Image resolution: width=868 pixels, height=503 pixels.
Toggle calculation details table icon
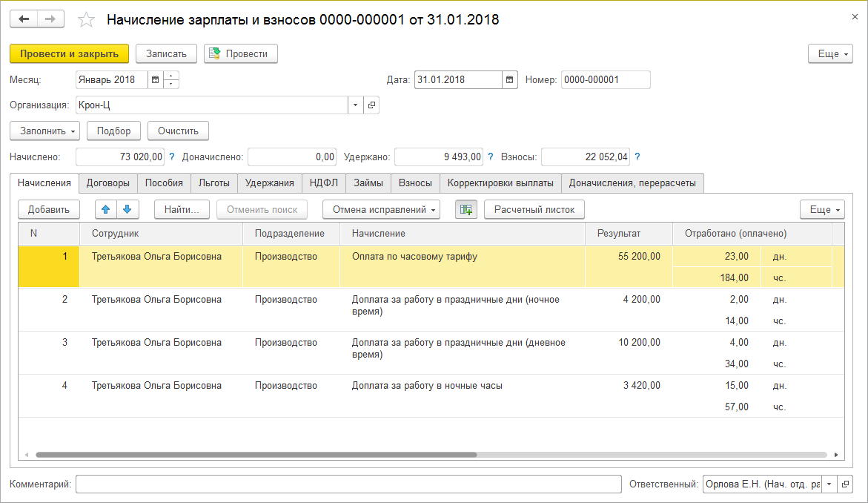click(466, 209)
